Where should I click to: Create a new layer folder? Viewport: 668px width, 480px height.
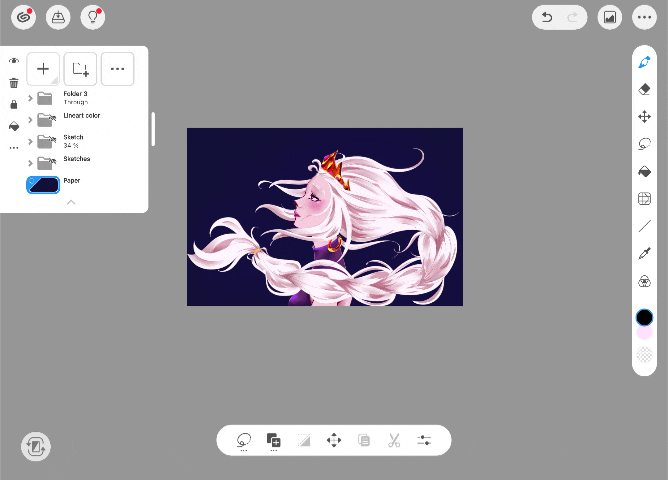point(80,69)
